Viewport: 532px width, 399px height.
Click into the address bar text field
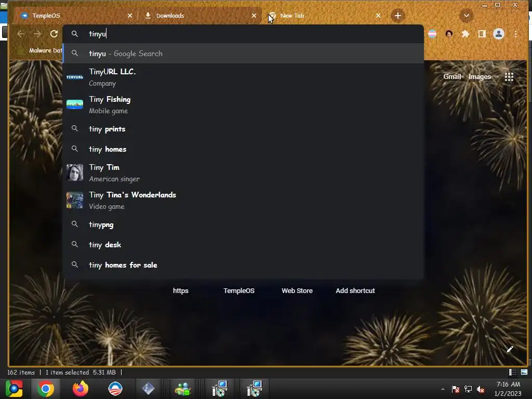pyautogui.click(x=243, y=34)
